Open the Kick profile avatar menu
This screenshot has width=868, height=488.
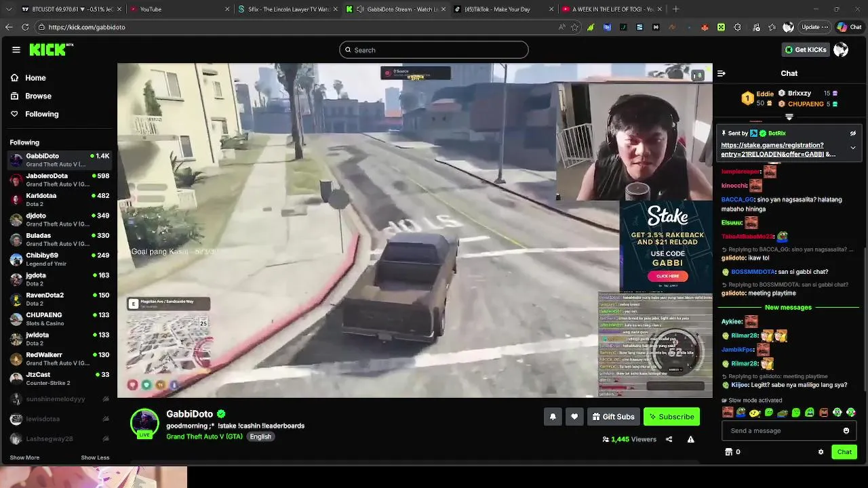[x=841, y=49]
